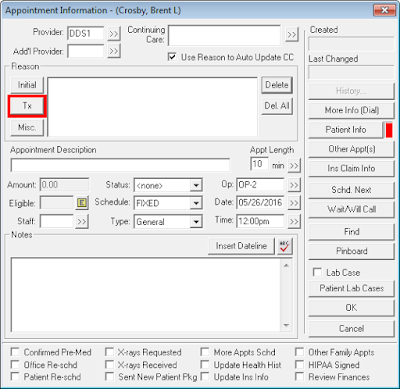This screenshot has width=400, height=389.
Task: Send appointment to Pinboard
Action: click(351, 251)
